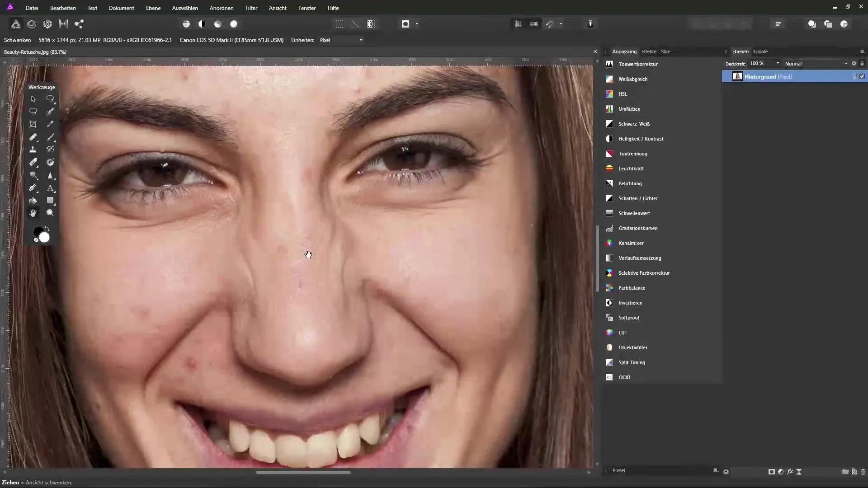
Task: Select the Zoom magnifier tool
Action: (x=50, y=213)
